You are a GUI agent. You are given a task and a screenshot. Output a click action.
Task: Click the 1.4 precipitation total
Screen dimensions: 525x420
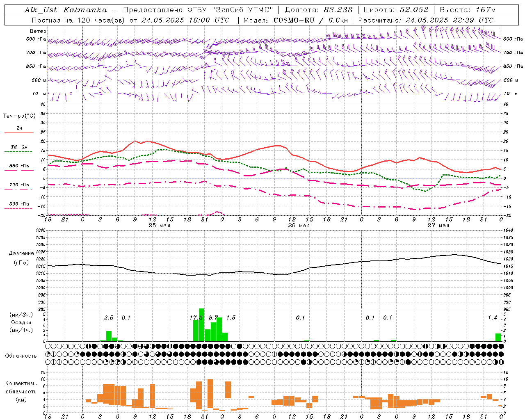492,317
